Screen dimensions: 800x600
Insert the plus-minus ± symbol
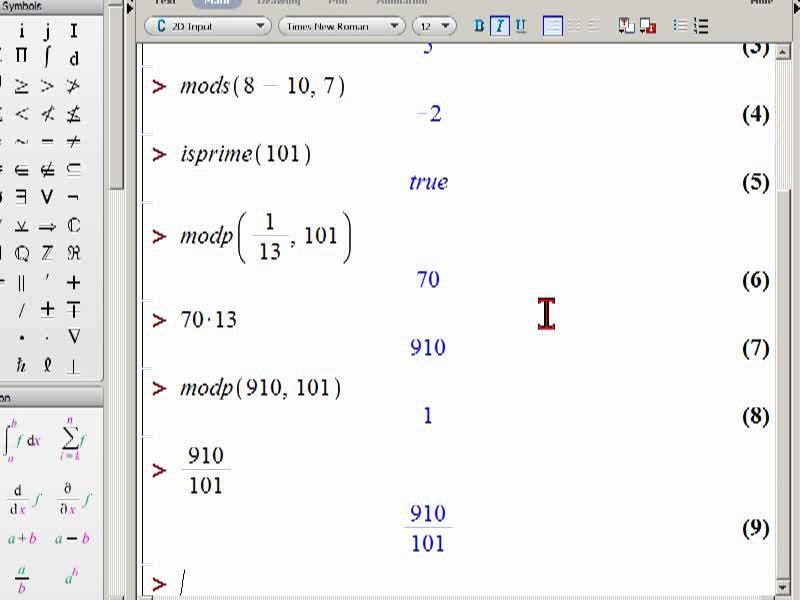click(47, 309)
